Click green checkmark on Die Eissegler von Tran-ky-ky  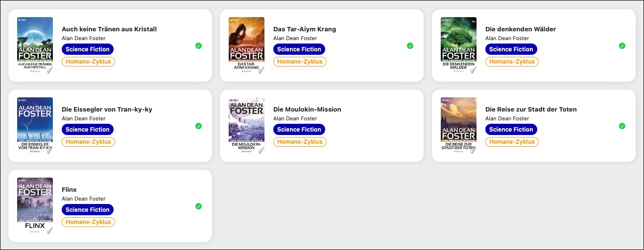tap(198, 126)
